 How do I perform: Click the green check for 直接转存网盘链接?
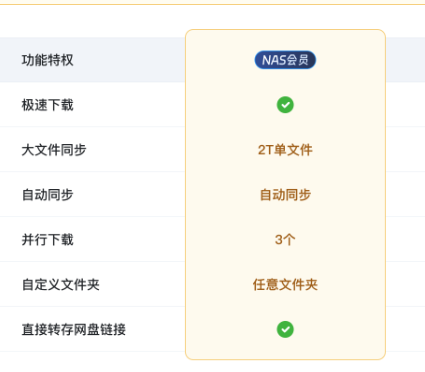click(285, 329)
